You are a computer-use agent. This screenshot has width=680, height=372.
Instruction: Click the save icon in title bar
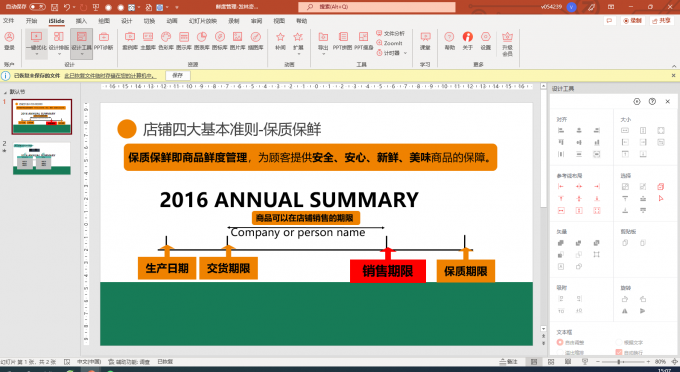tap(55, 7)
